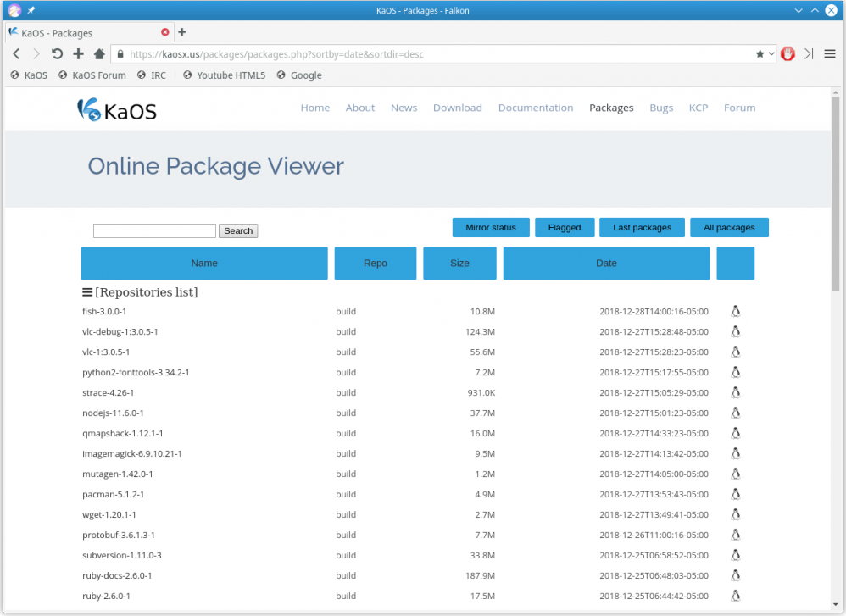Click penguin icon for protobuf-3.6.1.3-1
846x616 pixels.
pyautogui.click(x=736, y=536)
